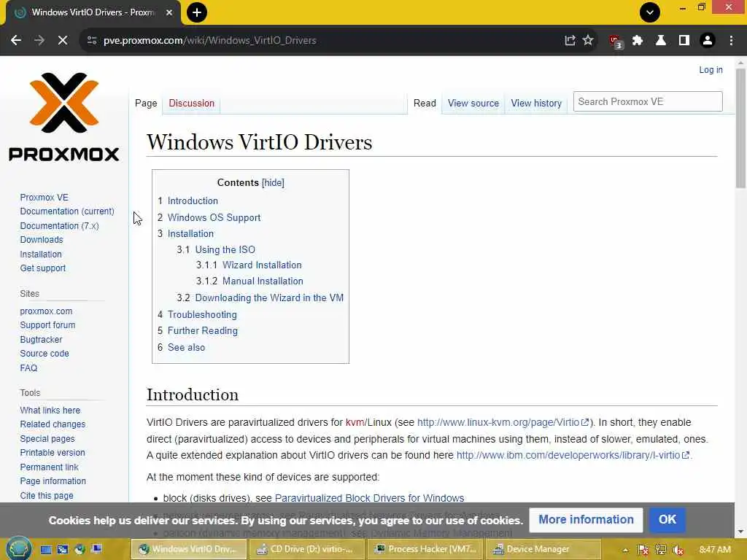Screen dimensions: 747x560
Task: Open the Discussion tab
Action: 192,104
